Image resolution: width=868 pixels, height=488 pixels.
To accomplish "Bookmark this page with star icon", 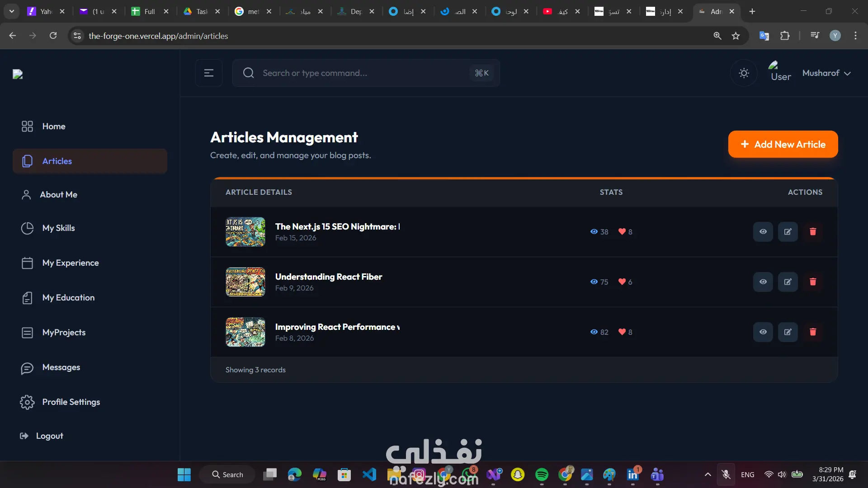I will coord(736,36).
